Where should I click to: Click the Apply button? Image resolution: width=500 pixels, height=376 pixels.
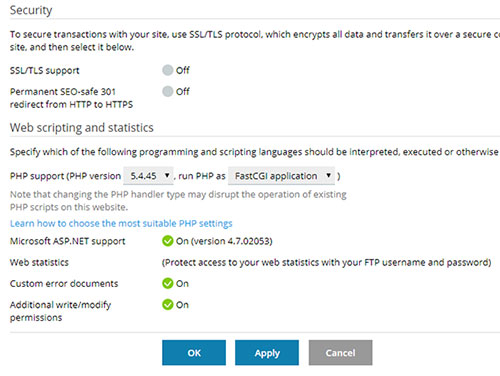click(x=267, y=353)
